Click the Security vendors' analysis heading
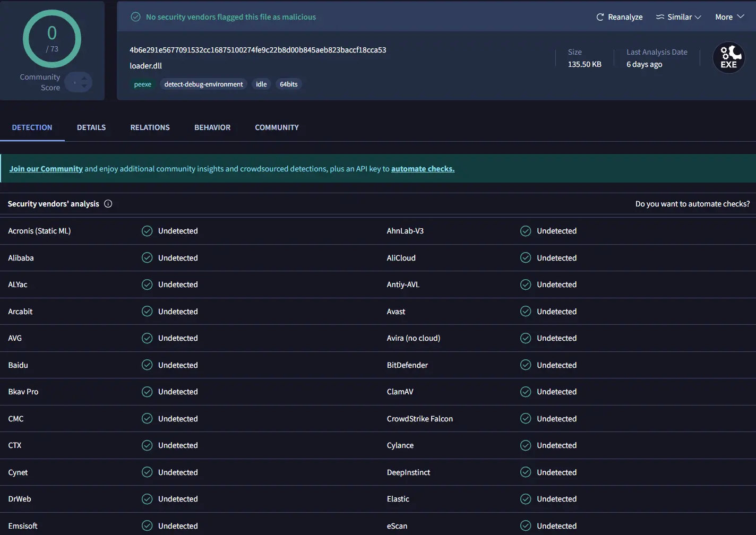756x535 pixels. (x=53, y=204)
